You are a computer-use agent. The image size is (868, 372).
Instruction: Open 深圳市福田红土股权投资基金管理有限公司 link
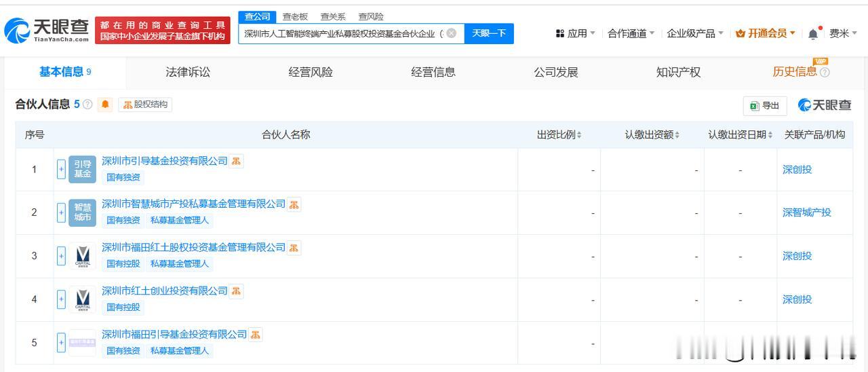(x=193, y=248)
